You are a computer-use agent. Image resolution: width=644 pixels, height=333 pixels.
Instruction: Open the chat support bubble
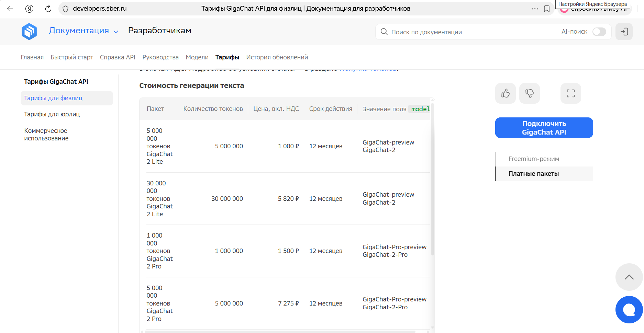coord(629,310)
